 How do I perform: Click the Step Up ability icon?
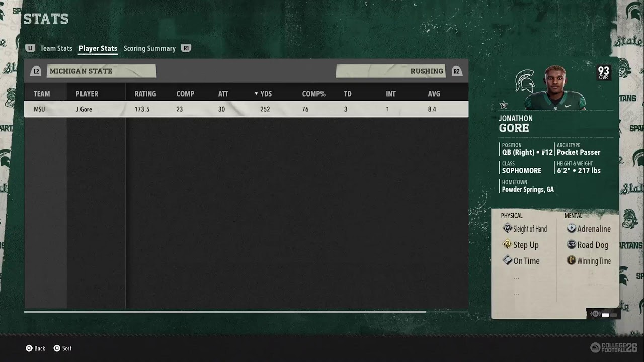pos(507,245)
